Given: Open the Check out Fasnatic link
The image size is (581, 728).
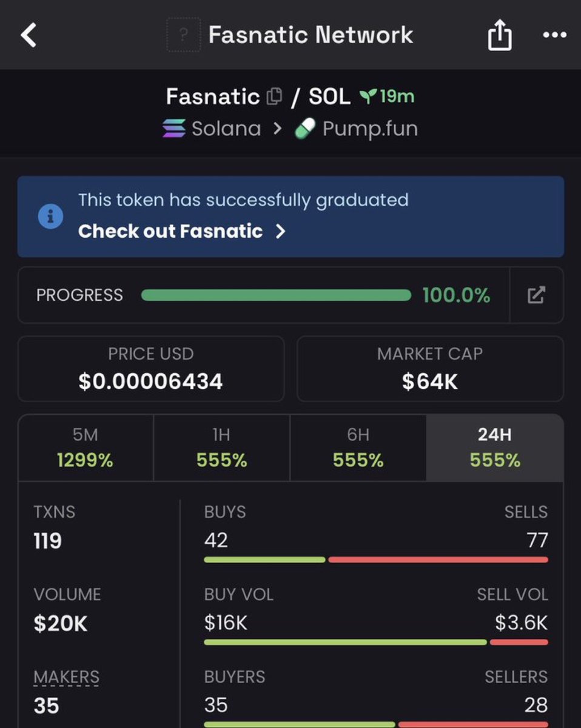Looking at the screenshot, I should pyautogui.click(x=170, y=231).
